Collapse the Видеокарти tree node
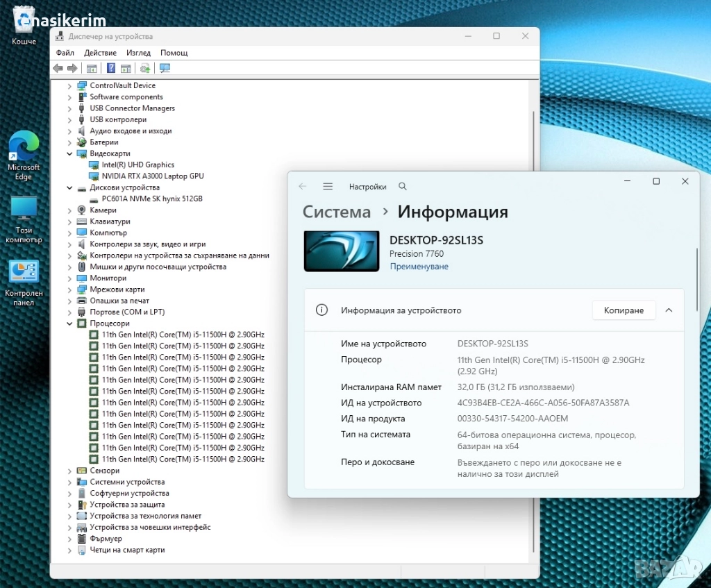The width and height of the screenshot is (711, 588). tap(69, 153)
